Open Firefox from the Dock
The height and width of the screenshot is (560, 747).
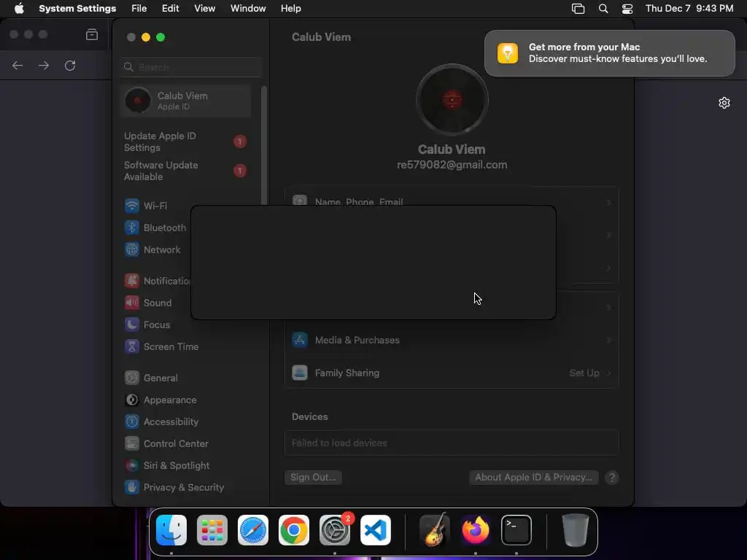[476, 530]
